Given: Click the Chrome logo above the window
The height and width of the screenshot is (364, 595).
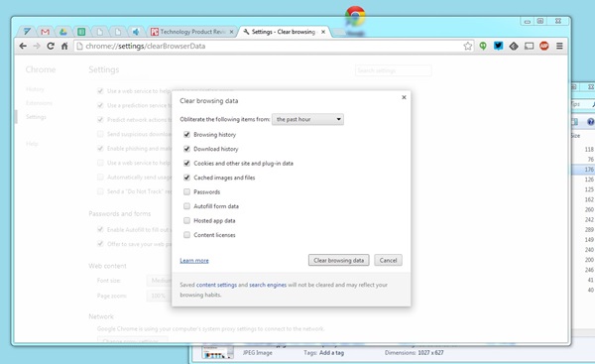Looking at the screenshot, I should (355, 16).
